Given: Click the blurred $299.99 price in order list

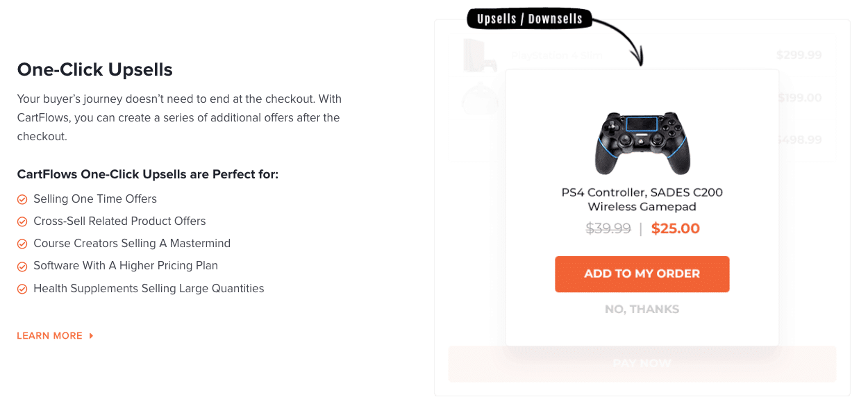Looking at the screenshot, I should (799, 55).
